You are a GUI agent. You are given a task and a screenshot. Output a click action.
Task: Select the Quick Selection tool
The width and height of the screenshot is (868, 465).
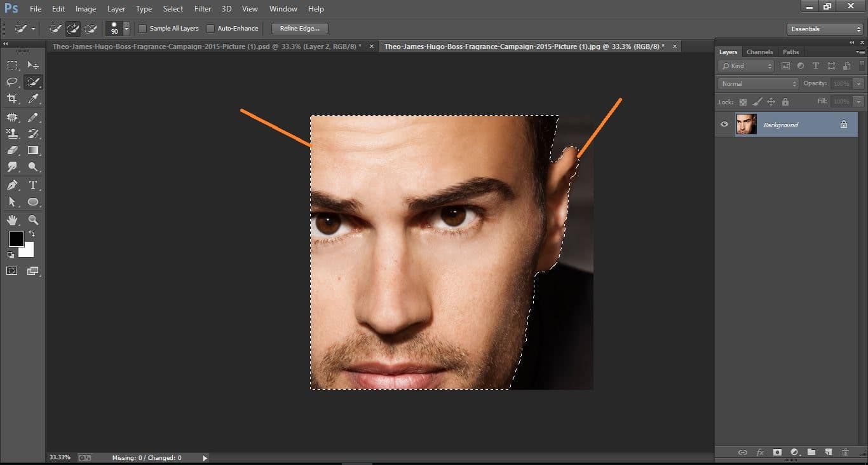[x=33, y=82]
